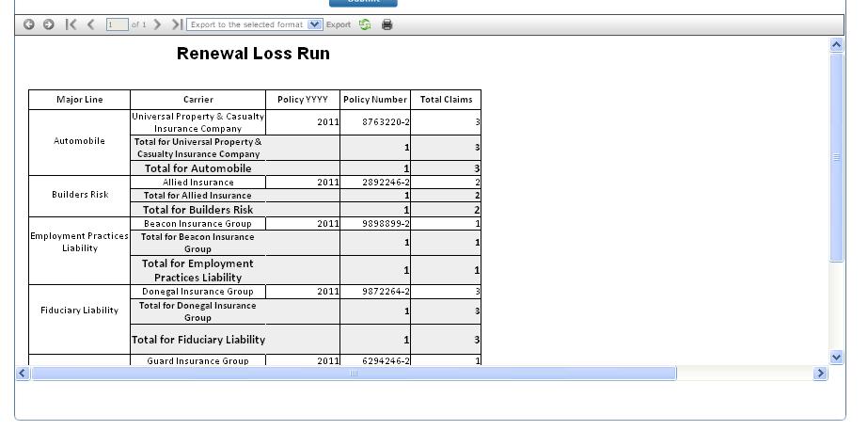868x430 pixels.
Task: Select the Employment Practices Liability major line cell
Action: (x=80, y=251)
